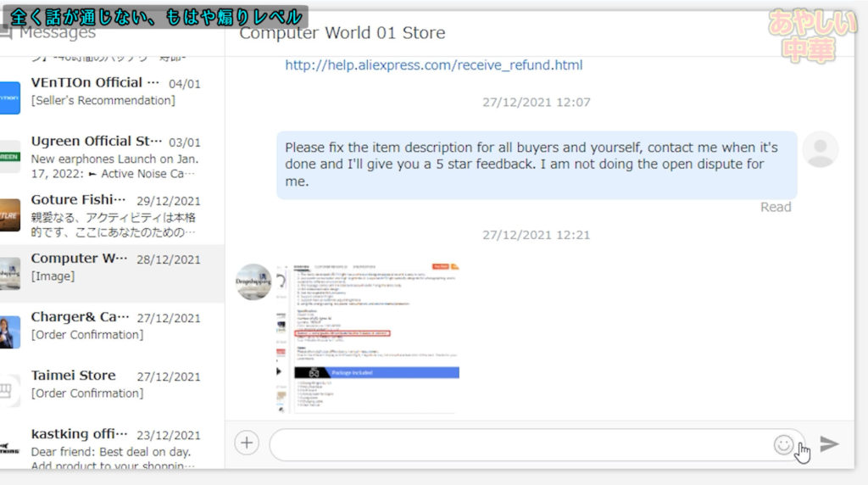Click the Computer World 01 Store title
Screen dimensions: 868x485
click(342, 33)
